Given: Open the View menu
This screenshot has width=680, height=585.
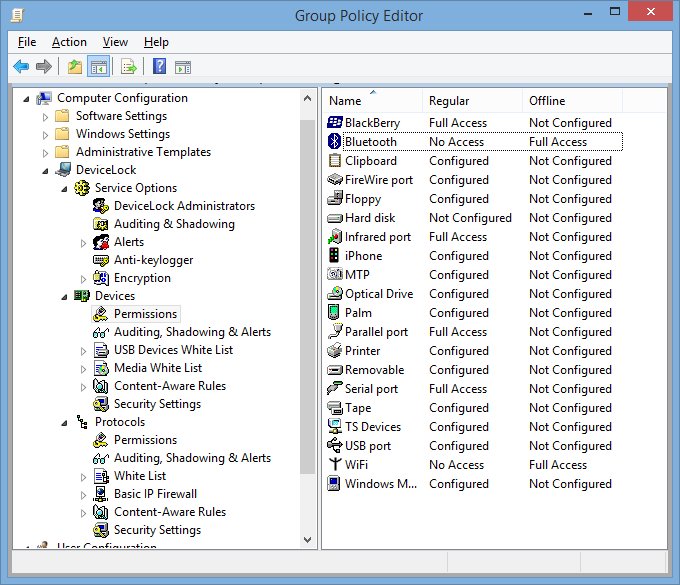Looking at the screenshot, I should tap(115, 42).
